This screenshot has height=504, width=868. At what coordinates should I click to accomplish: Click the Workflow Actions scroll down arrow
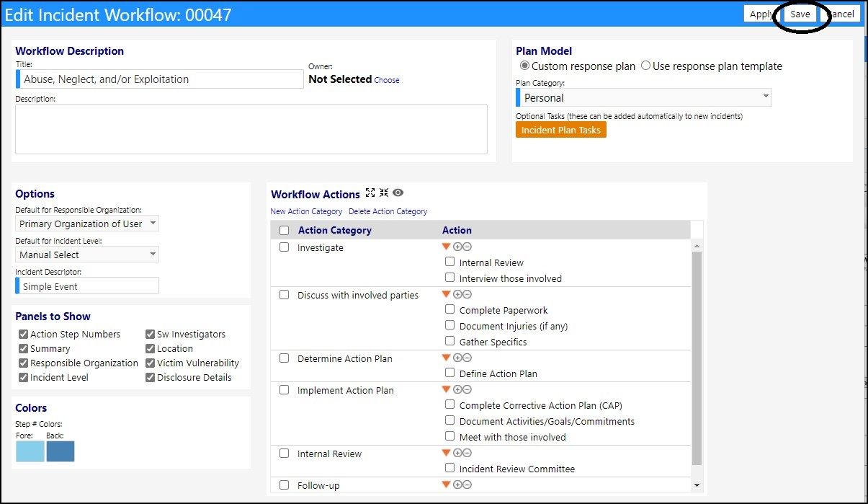coord(697,486)
